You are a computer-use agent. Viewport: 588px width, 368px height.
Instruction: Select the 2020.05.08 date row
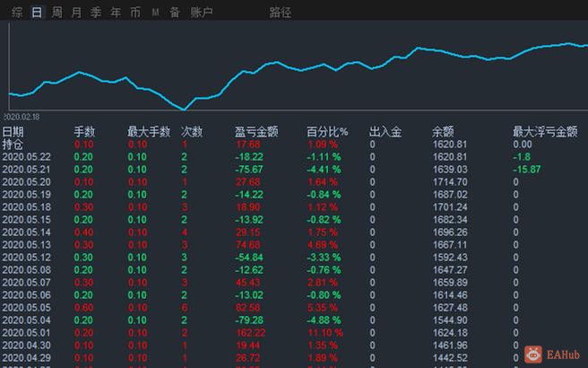point(26,270)
